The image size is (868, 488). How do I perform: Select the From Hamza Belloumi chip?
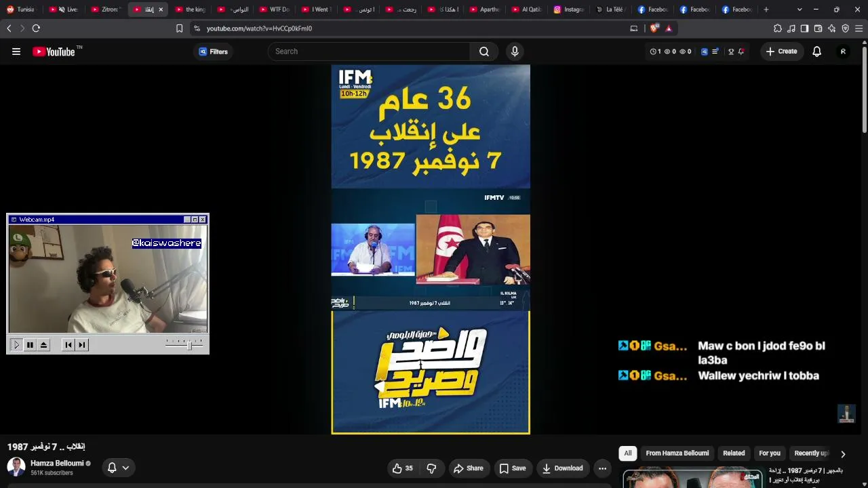[677, 453]
